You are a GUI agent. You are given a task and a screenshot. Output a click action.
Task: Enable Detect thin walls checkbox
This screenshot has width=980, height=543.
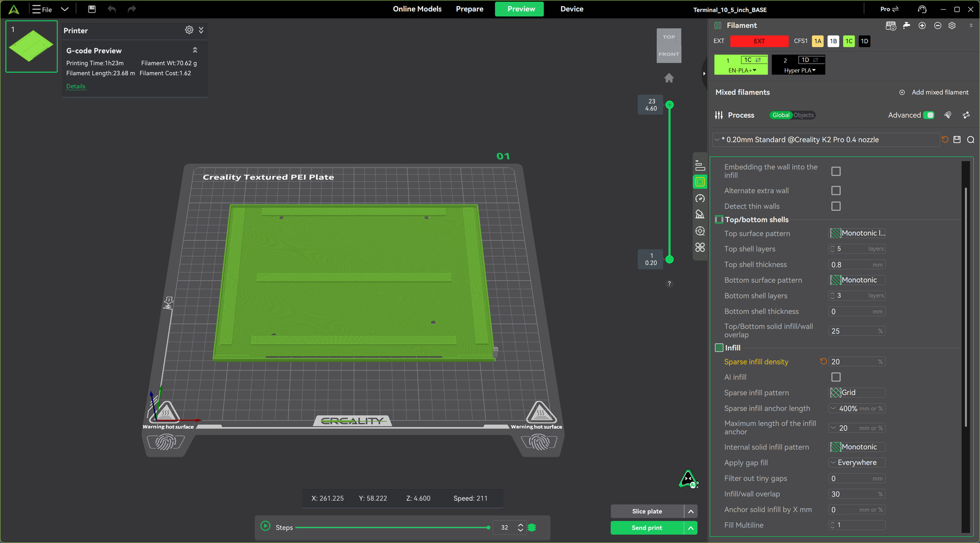836,206
